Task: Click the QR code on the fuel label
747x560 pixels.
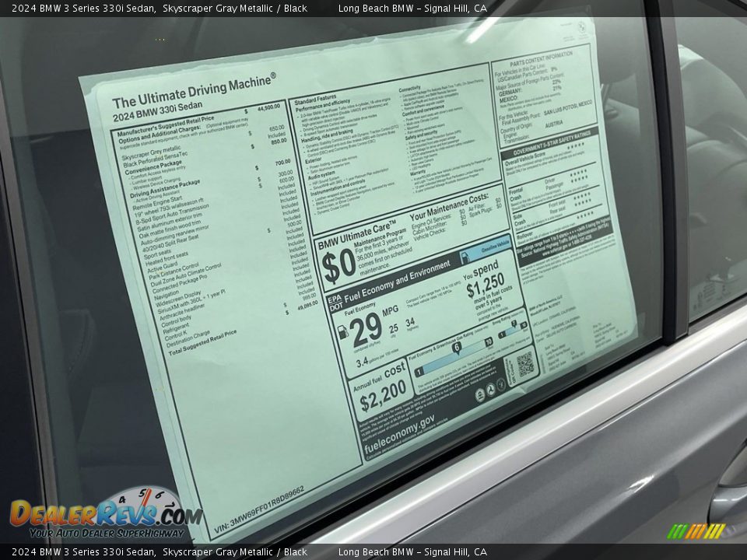Action: pos(525,364)
